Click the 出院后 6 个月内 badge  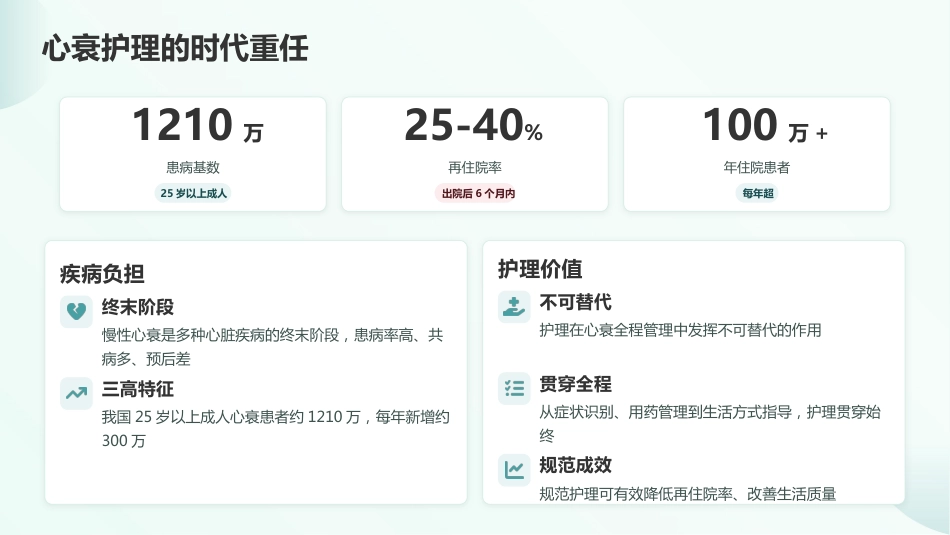point(478,193)
